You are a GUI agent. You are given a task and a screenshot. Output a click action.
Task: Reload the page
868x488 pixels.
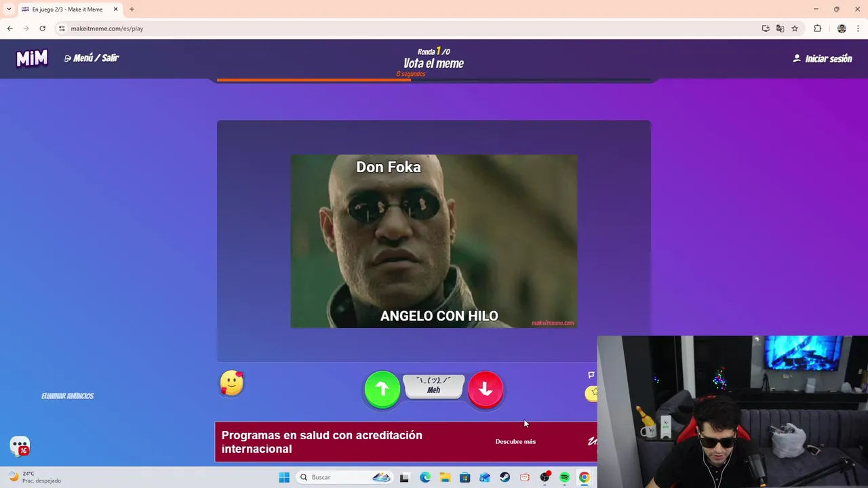[42, 28]
